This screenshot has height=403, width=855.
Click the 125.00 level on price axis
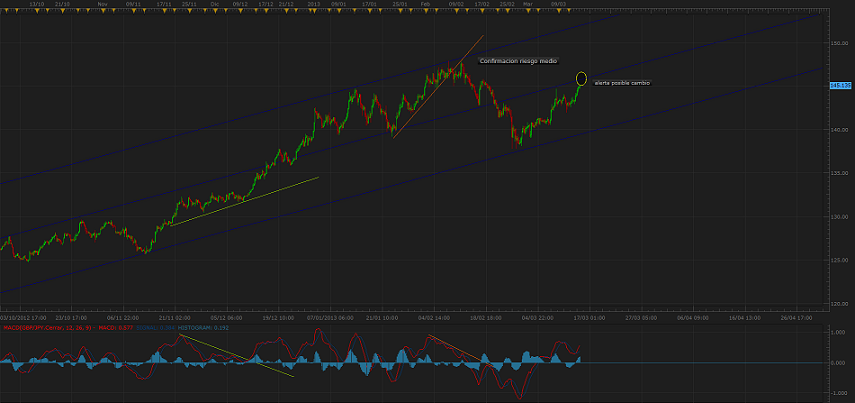point(840,260)
